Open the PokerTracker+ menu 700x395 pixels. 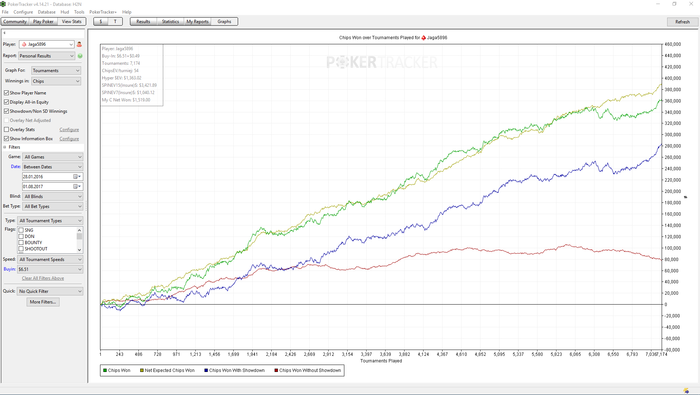103,12
